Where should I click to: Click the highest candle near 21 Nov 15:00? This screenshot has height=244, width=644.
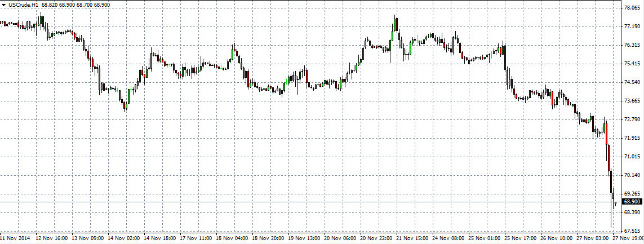point(396,24)
